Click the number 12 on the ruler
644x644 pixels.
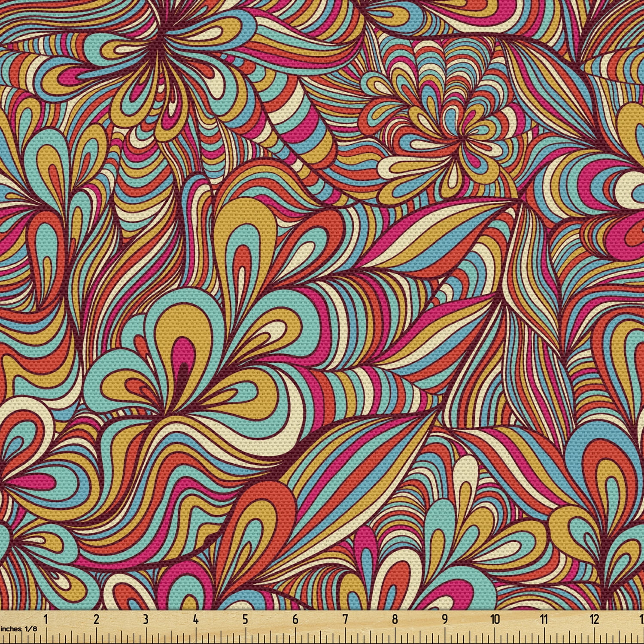click(x=594, y=619)
